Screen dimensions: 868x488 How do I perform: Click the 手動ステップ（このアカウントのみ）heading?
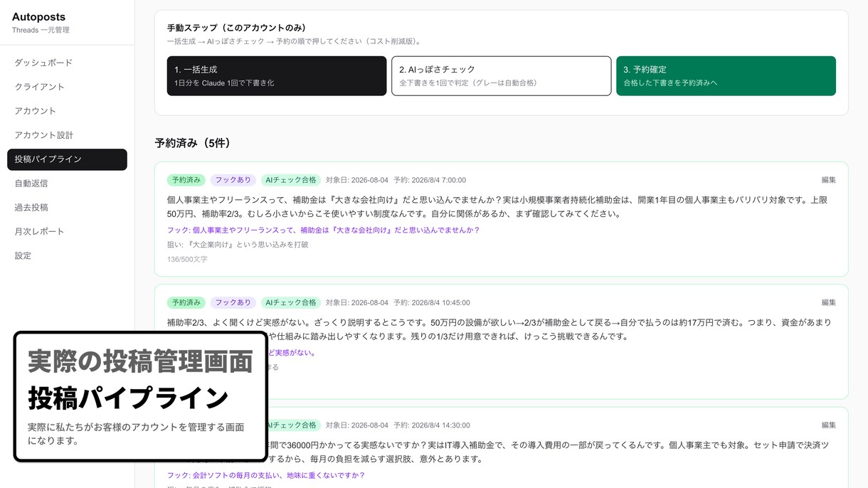(x=236, y=28)
